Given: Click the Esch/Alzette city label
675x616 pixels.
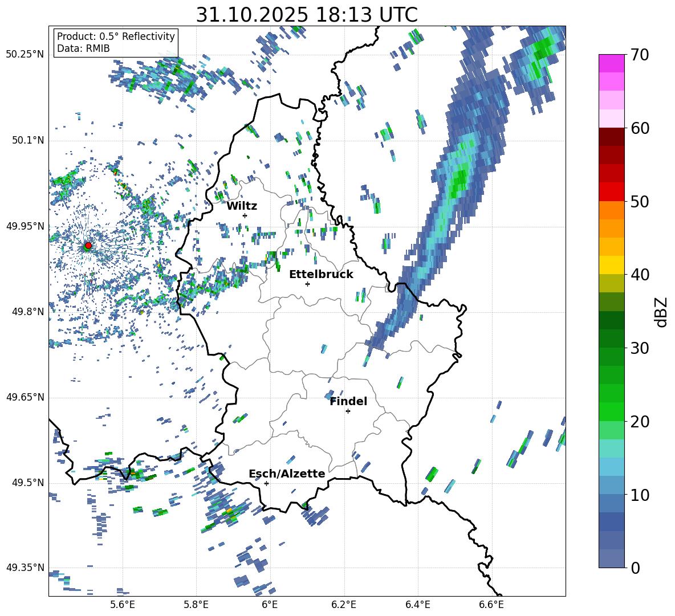Looking at the screenshot, I should 287,474.
